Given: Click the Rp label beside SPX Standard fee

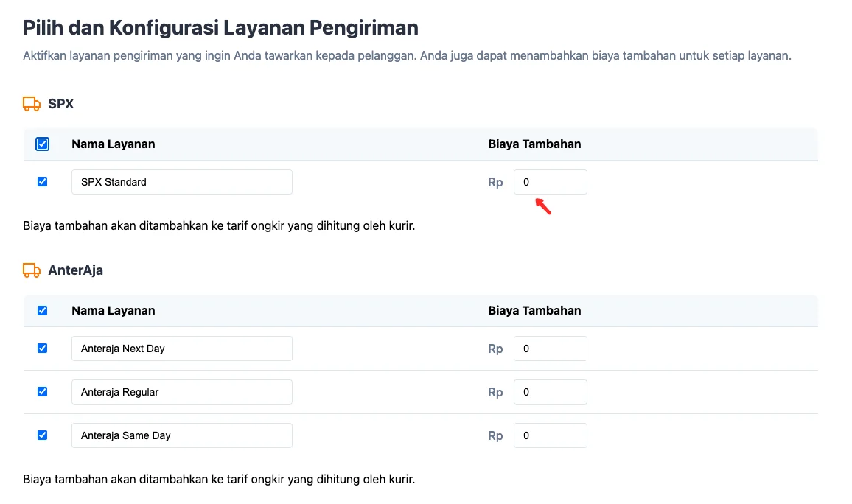Looking at the screenshot, I should (x=495, y=181).
